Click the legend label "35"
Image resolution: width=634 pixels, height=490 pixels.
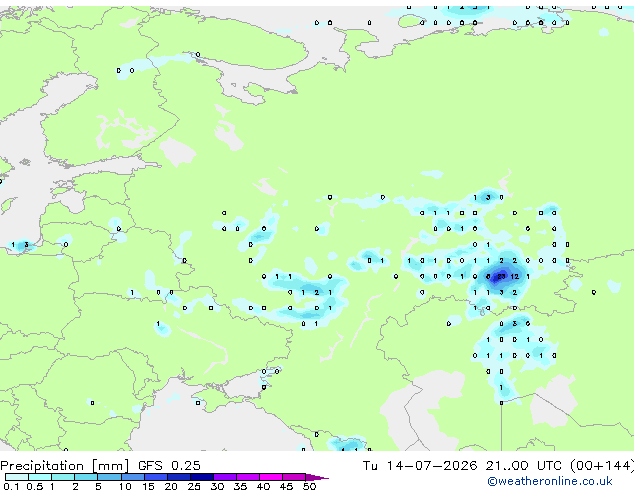(240, 486)
